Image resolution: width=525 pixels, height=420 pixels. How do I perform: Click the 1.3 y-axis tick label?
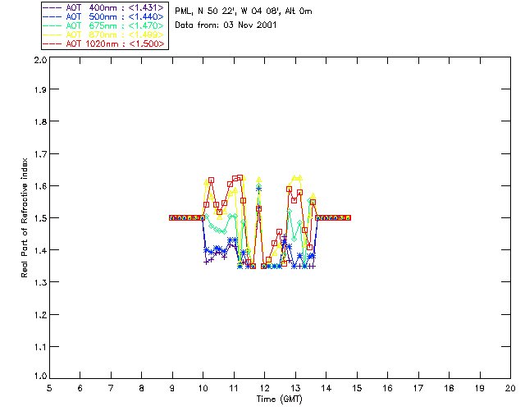coord(40,282)
